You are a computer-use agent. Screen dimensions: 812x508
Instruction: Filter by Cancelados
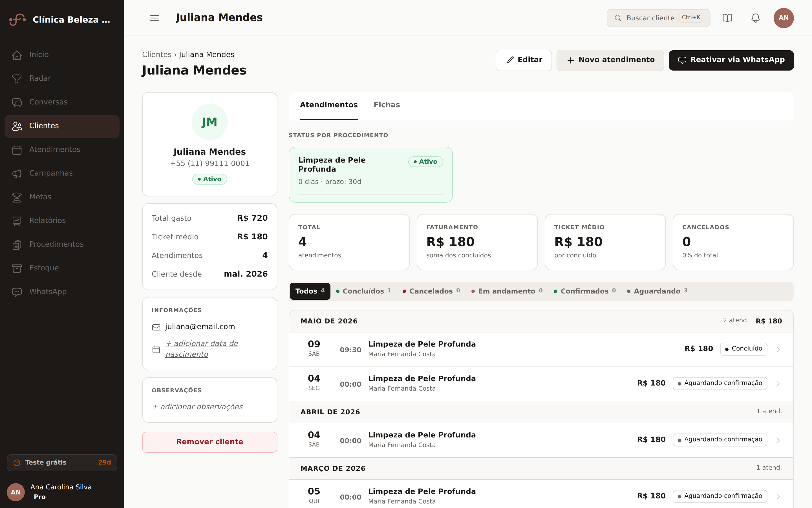pos(431,291)
